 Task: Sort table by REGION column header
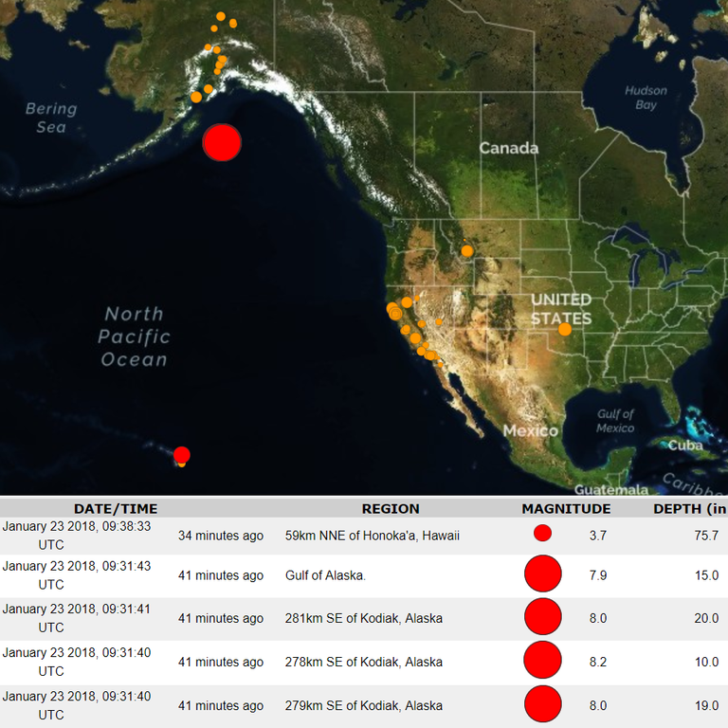tap(391, 509)
